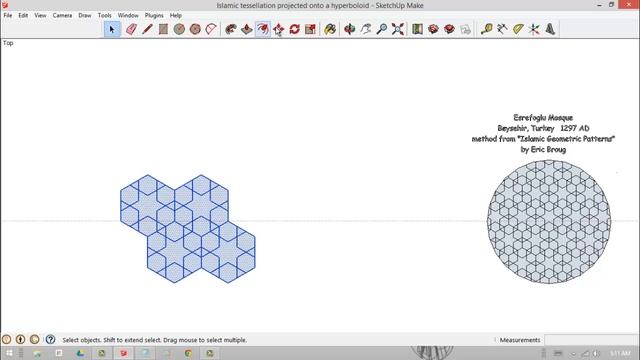Click the taskbar clock
640x360 pixels.
(x=620, y=353)
